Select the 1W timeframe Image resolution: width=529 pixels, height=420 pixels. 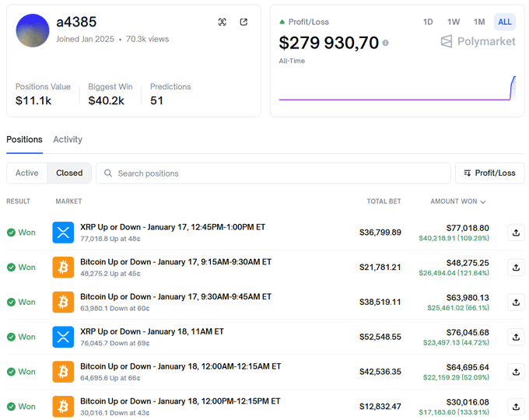tap(454, 22)
